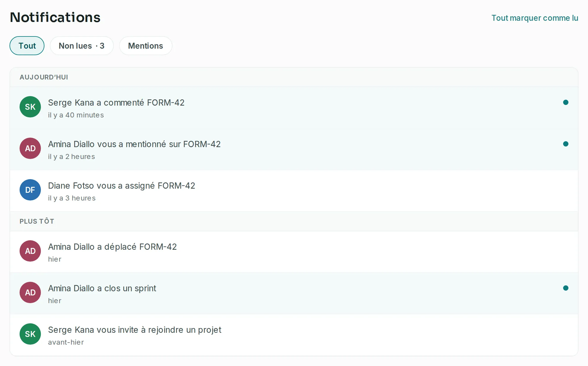
Task: Switch to the Non lues tab
Action: (82, 46)
